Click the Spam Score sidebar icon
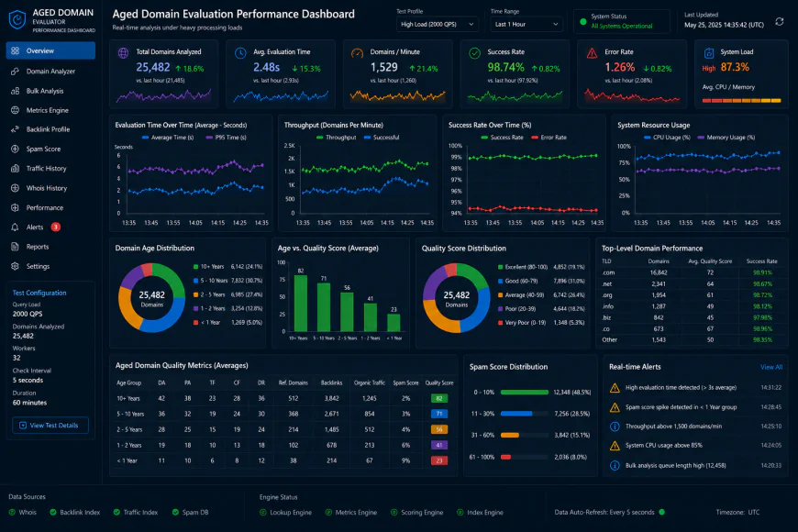The width and height of the screenshot is (798, 532). (x=16, y=150)
